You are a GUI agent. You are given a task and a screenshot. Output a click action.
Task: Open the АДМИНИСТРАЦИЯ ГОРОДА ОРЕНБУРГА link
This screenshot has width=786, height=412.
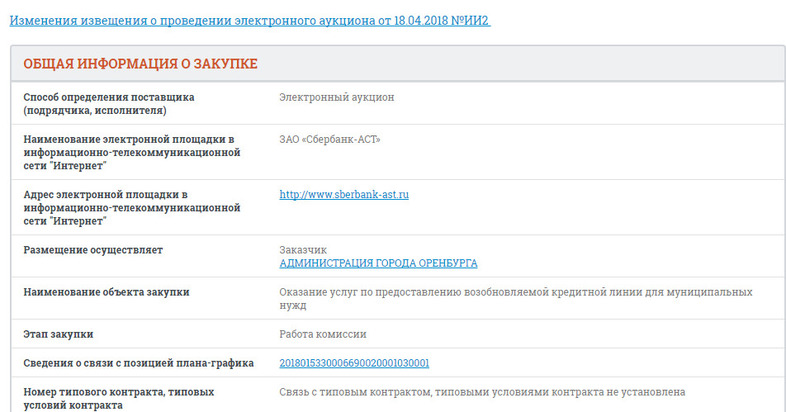[x=378, y=264]
